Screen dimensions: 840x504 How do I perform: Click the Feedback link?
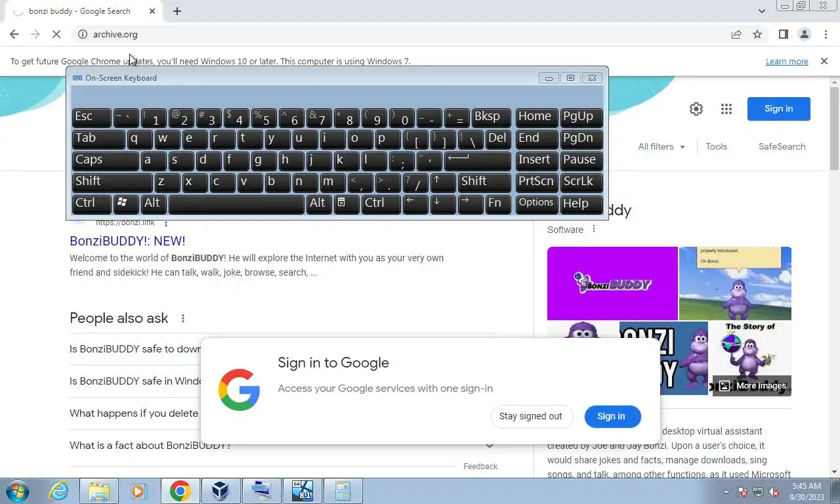pos(480,467)
